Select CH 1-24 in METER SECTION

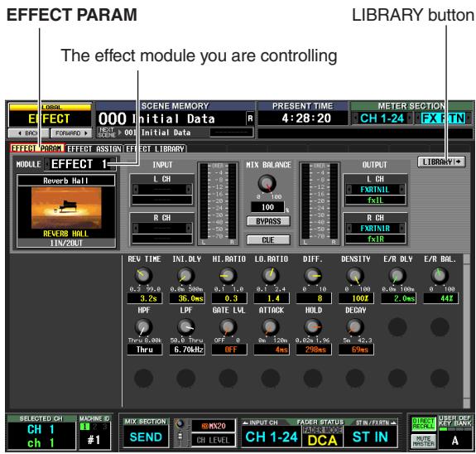coord(382,118)
